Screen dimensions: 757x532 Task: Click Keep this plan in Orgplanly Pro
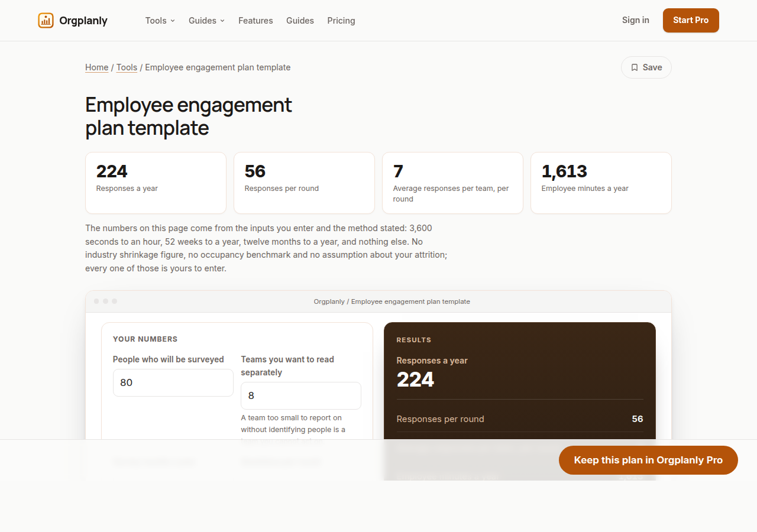pos(648,460)
